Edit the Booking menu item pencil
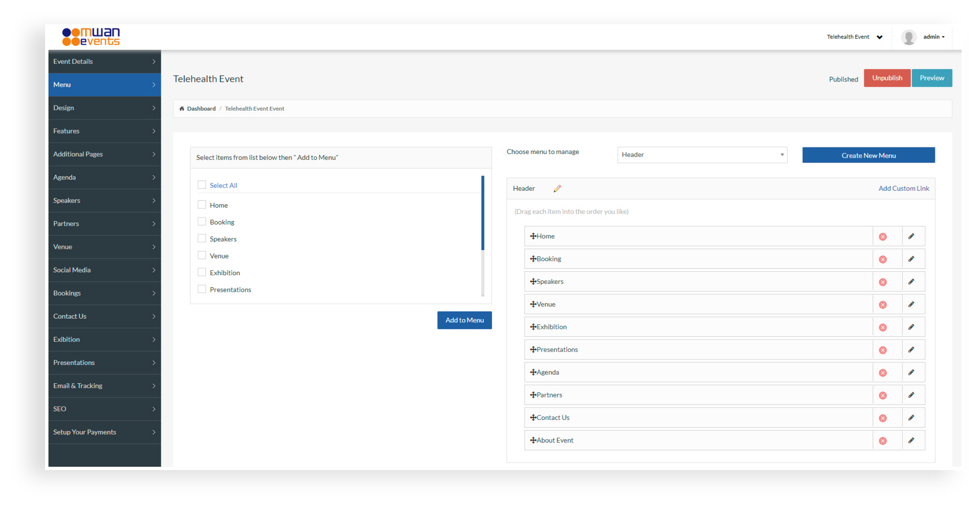980x506 pixels. [x=911, y=259]
